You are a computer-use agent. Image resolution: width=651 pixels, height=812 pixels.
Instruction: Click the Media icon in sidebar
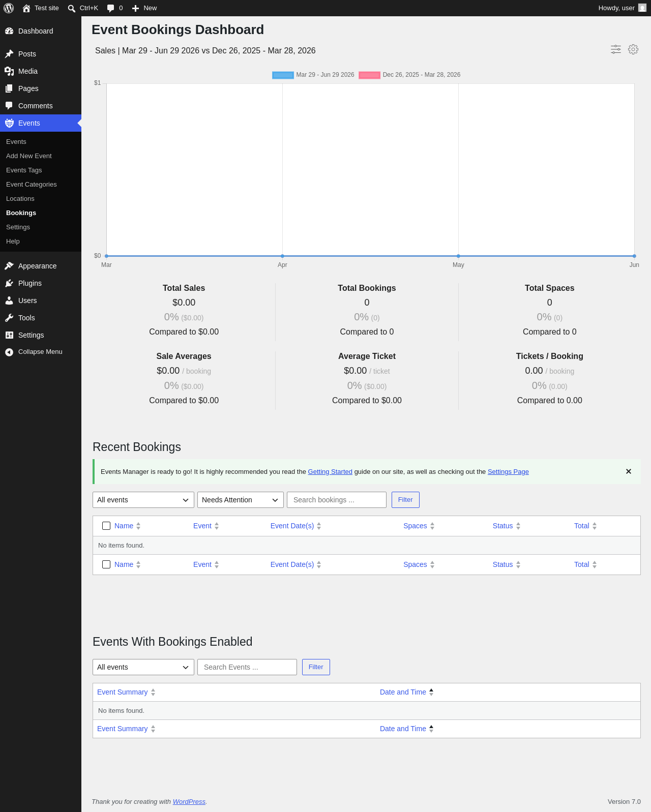pos(9,71)
